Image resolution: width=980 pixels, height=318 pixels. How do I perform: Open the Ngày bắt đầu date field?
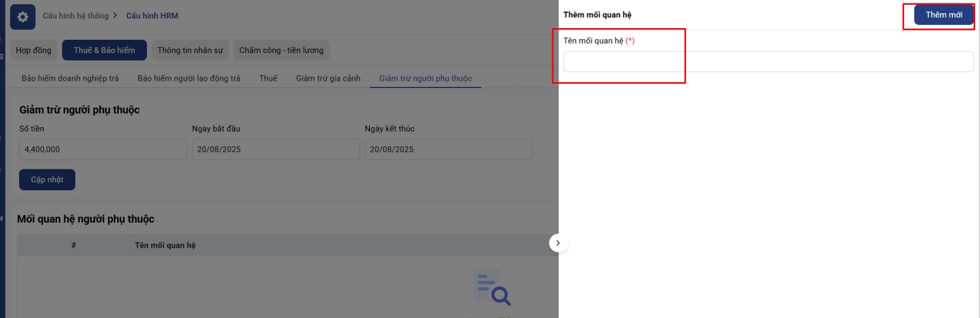point(276,149)
